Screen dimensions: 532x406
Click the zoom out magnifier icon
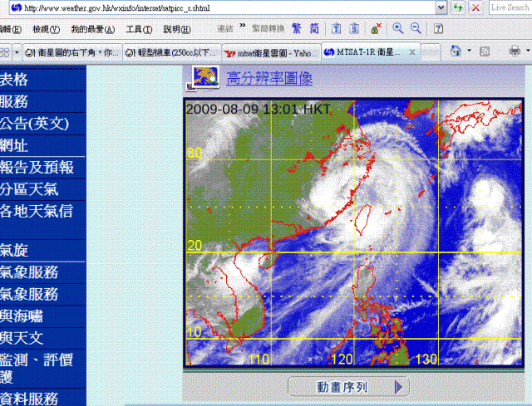(x=416, y=28)
